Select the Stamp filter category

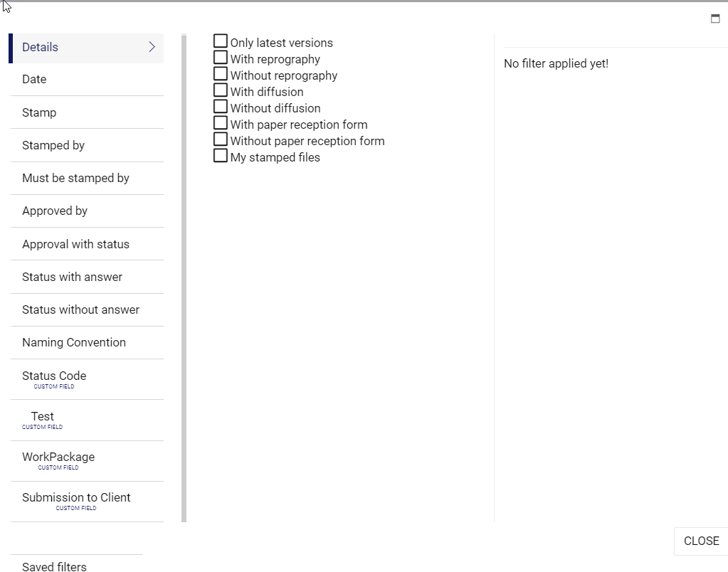(x=39, y=112)
